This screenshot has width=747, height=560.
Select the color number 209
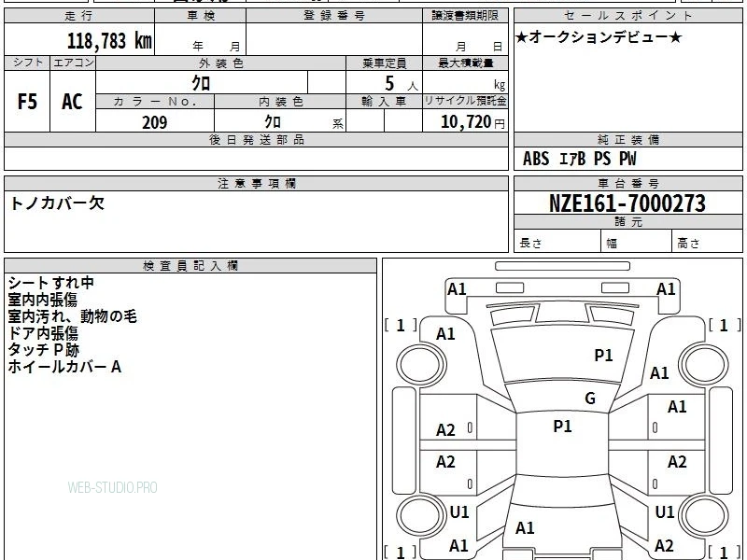[x=155, y=122]
